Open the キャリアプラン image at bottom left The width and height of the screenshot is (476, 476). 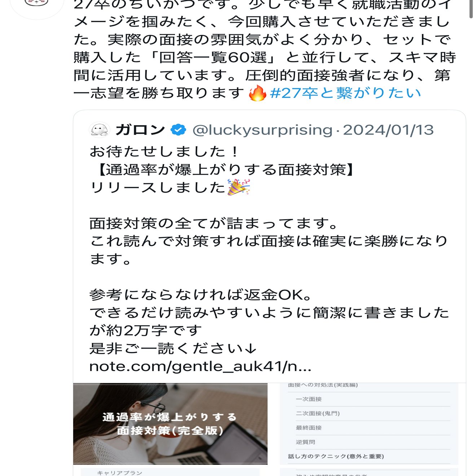[x=170, y=472]
